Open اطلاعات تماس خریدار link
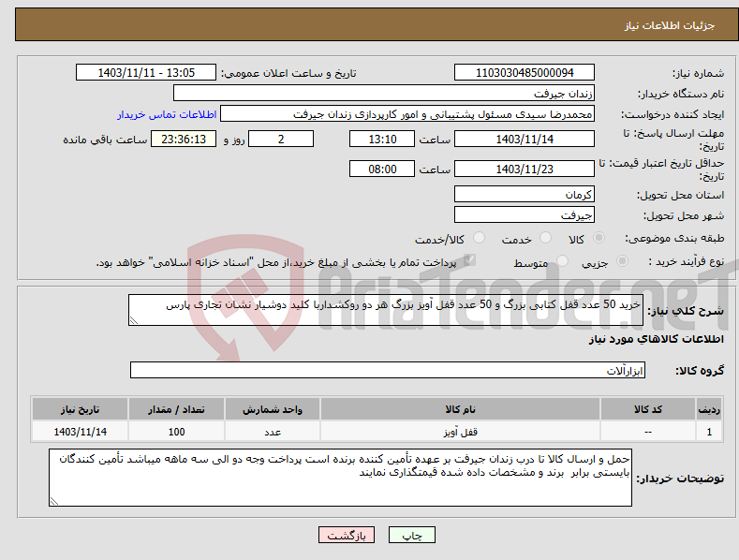The image size is (739, 560). click(x=167, y=114)
